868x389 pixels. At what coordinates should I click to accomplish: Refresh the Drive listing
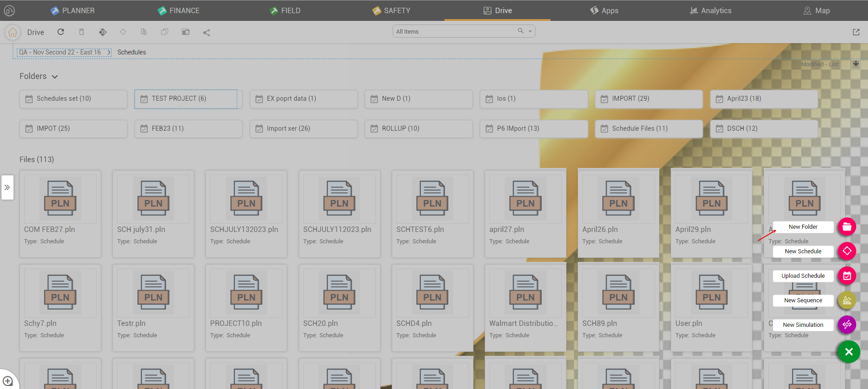click(x=61, y=32)
